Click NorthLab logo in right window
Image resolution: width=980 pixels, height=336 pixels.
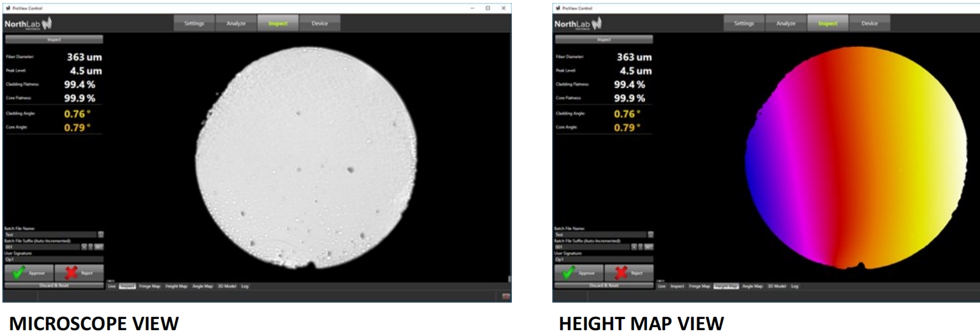579,24
